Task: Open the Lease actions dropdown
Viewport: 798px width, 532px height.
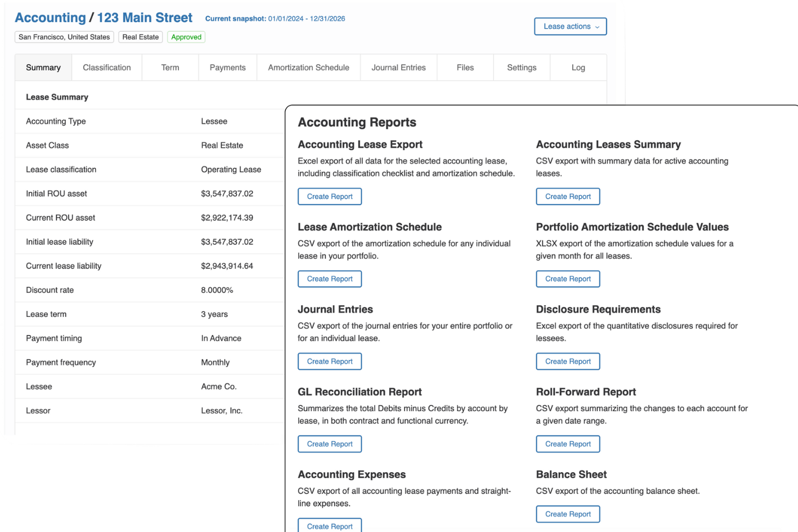Action: coord(570,26)
